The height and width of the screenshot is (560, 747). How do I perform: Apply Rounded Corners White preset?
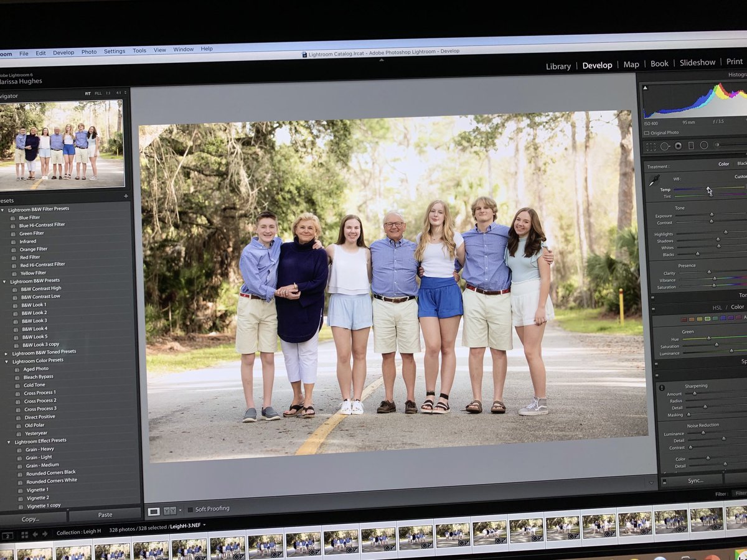point(52,480)
